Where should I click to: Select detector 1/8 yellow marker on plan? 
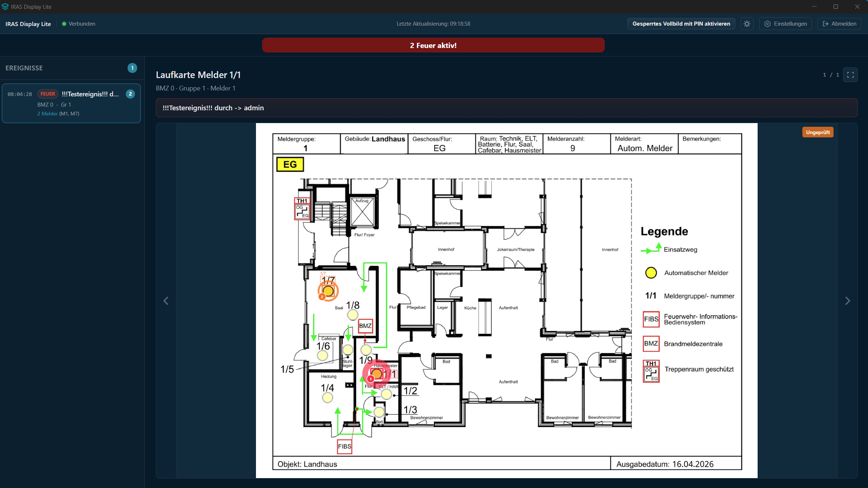(352, 315)
